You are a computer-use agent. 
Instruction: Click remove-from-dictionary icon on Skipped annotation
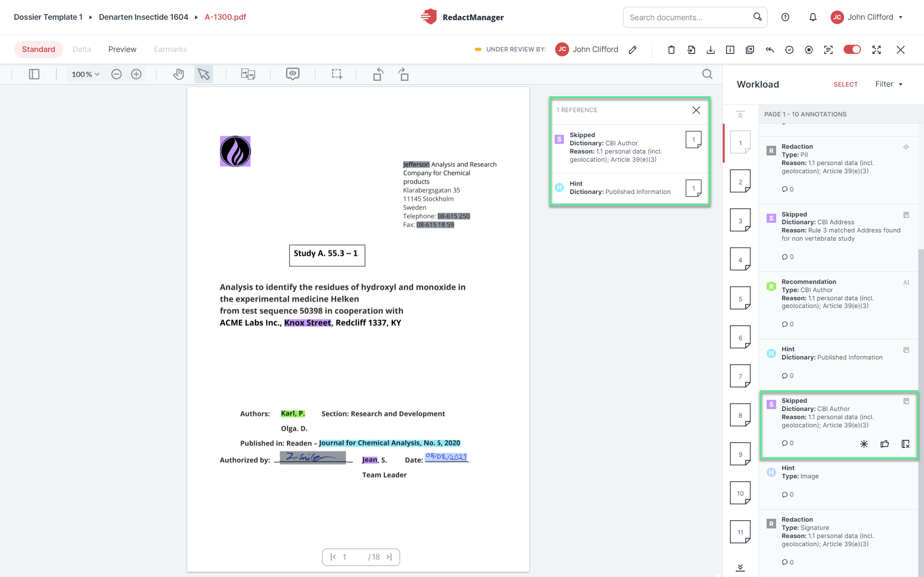click(906, 444)
